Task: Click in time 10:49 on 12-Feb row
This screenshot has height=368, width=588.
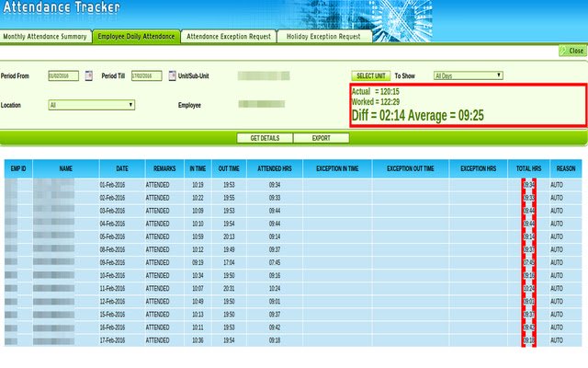Action: [198, 302]
